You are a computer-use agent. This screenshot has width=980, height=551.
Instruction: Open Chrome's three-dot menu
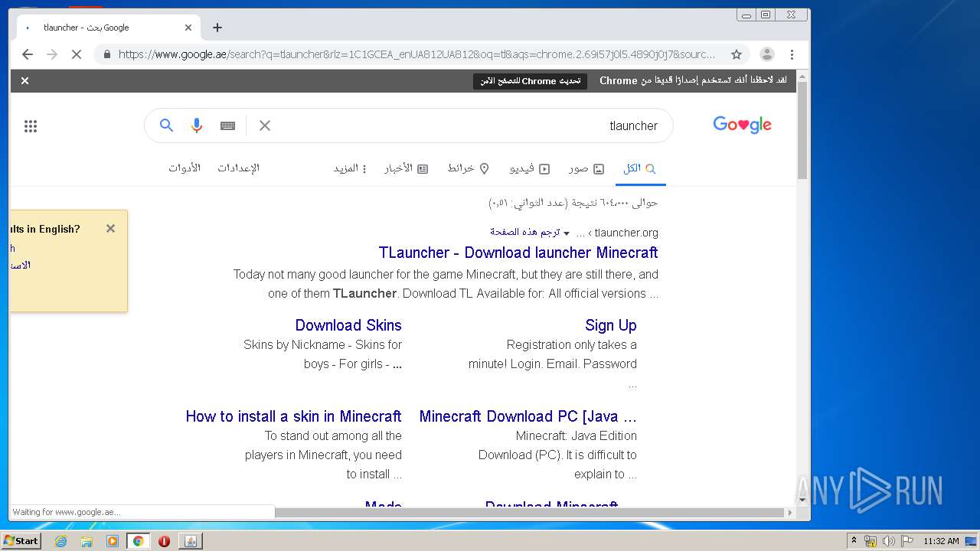tap(792, 54)
